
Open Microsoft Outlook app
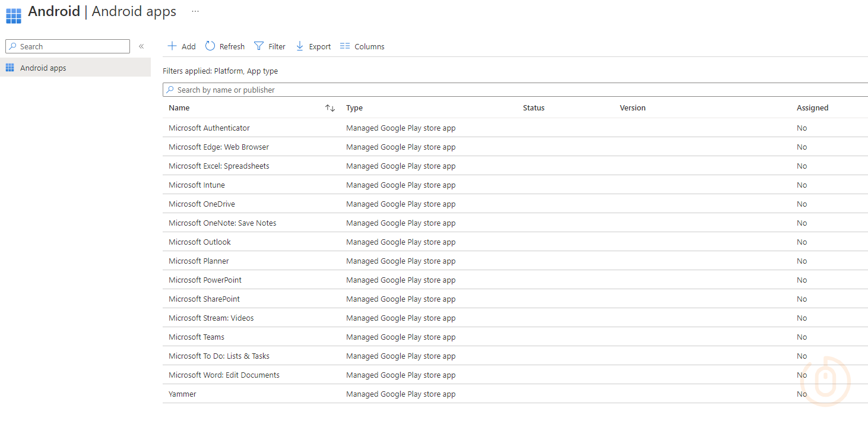click(x=199, y=242)
